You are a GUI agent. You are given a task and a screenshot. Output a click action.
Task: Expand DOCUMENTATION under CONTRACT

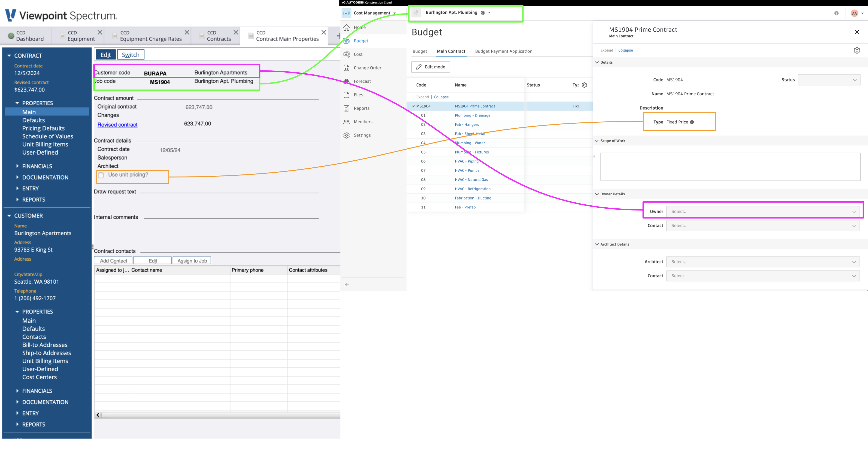[x=17, y=177]
